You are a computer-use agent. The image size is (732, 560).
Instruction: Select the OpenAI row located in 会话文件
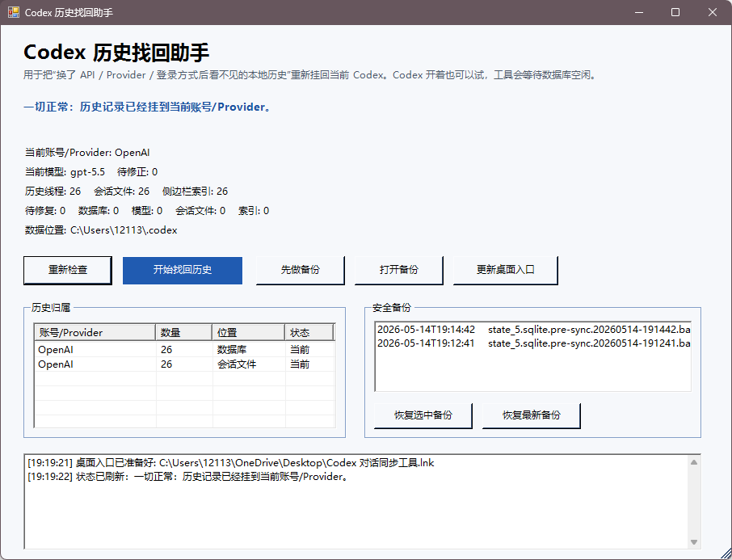pyautogui.click(x=185, y=364)
